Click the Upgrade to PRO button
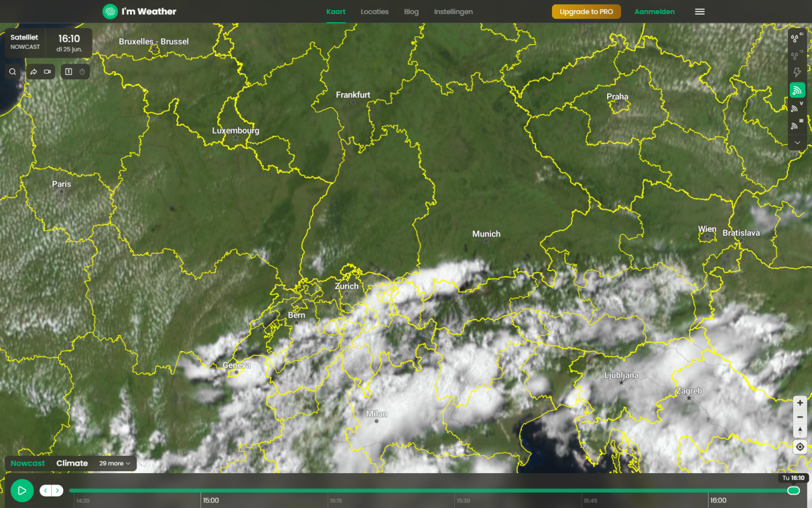This screenshot has height=508, width=812. coord(586,11)
